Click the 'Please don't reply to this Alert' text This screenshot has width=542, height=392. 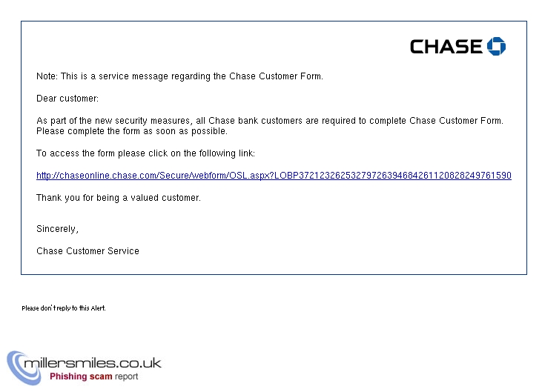pos(64,308)
